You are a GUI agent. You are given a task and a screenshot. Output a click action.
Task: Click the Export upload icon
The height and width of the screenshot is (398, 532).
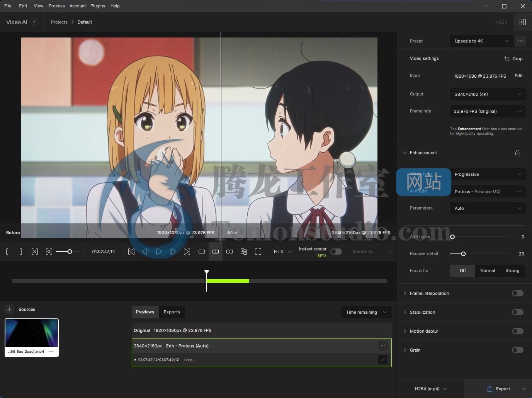tap(490, 389)
